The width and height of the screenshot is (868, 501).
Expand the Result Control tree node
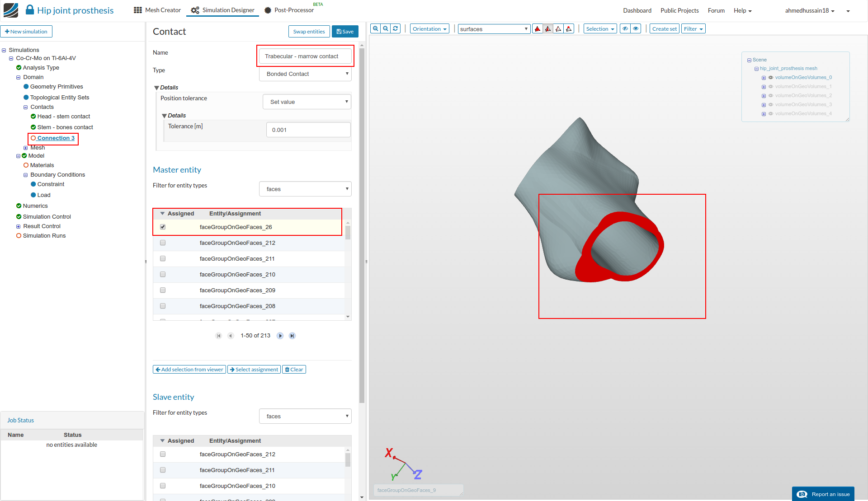(19, 226)
